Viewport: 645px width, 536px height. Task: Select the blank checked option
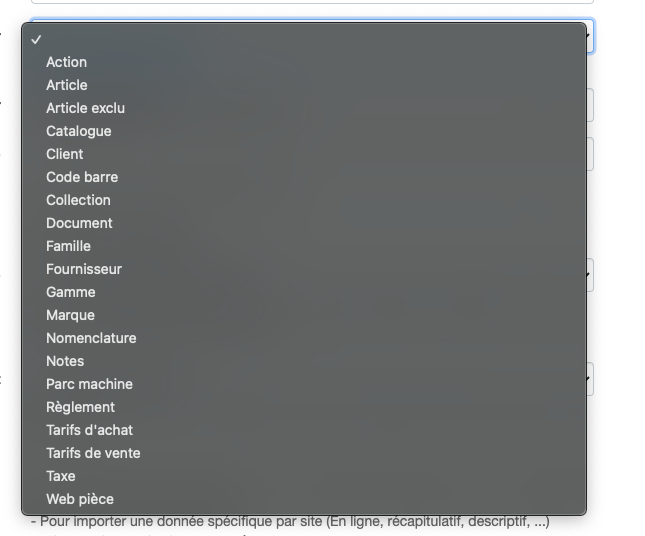pos(304,39)
